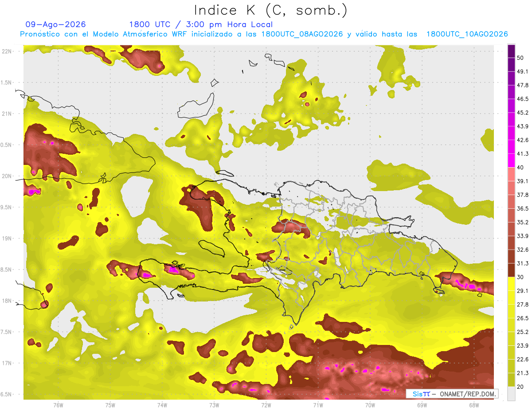Pick the salmon swatch between 39.1 and 40
Screen dimensions: 532x411
pos(512,174)
